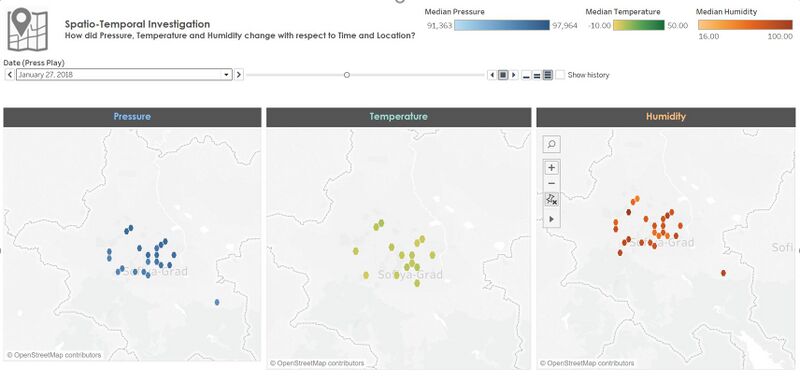Open the date dropdown showing January 27, 2018

[x=124, y=74]
